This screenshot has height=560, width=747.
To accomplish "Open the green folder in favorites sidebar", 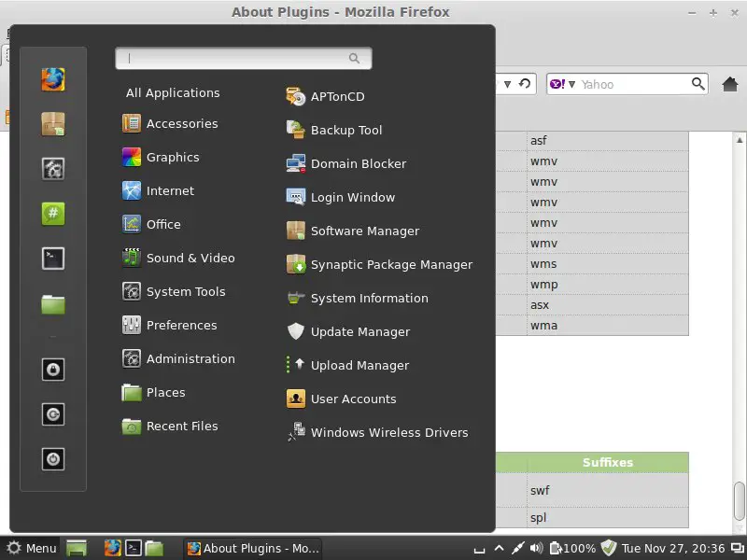I will [53, 304].
